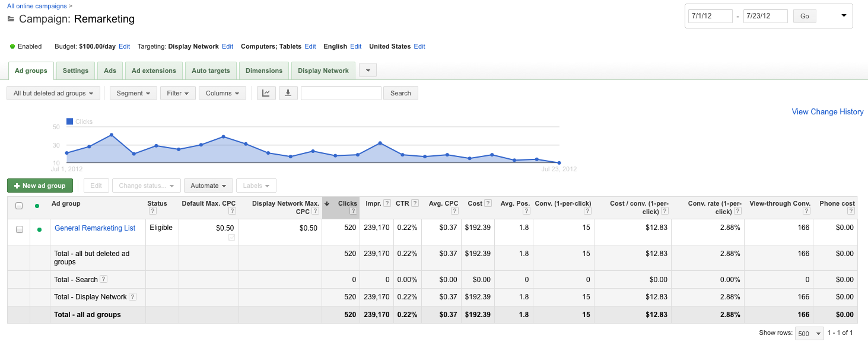Screen dimensions: 868x342
Task: Switch to the Ads tab
Action: coord(110,71)
